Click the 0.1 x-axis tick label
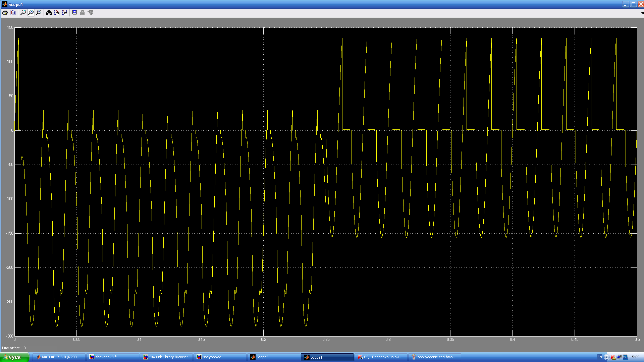Image resolution: width=644 pixels, height=362 pixels. point(139,340)
